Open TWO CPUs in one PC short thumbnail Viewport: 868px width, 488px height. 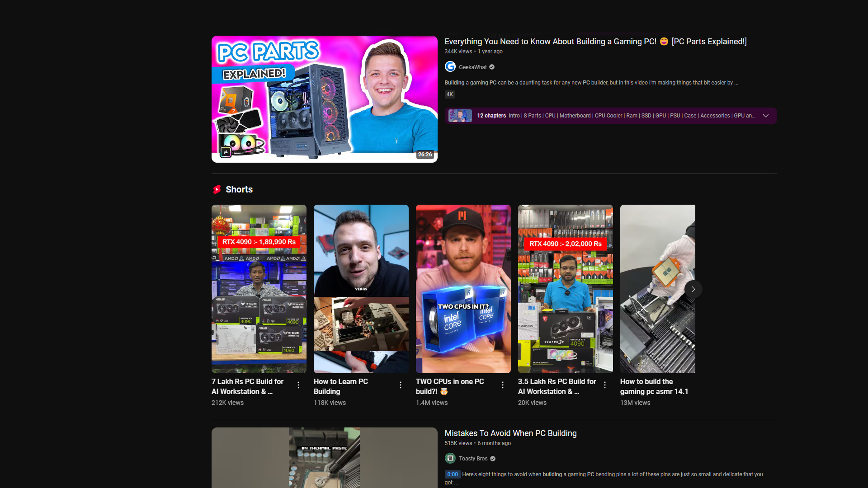[463, 289]
